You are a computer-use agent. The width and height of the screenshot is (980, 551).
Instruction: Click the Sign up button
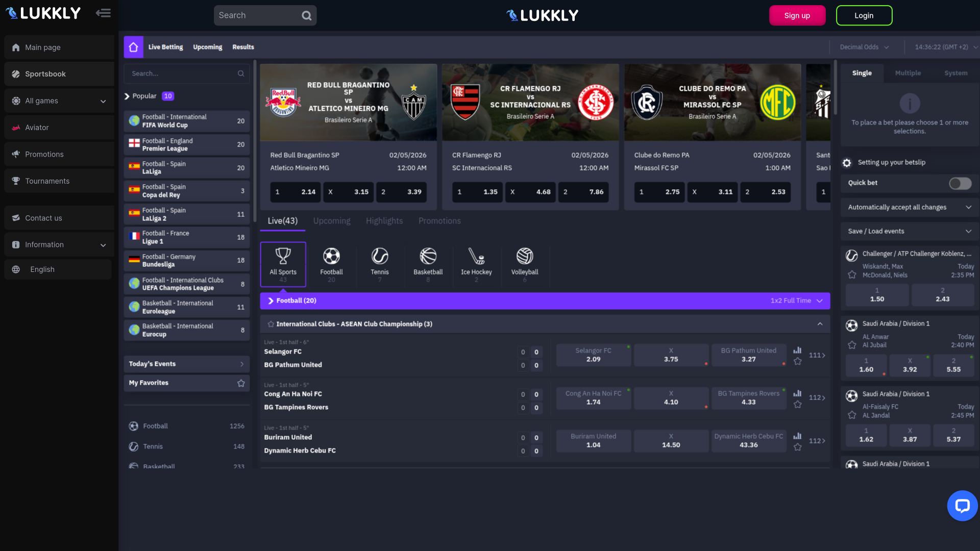(797, 15)
